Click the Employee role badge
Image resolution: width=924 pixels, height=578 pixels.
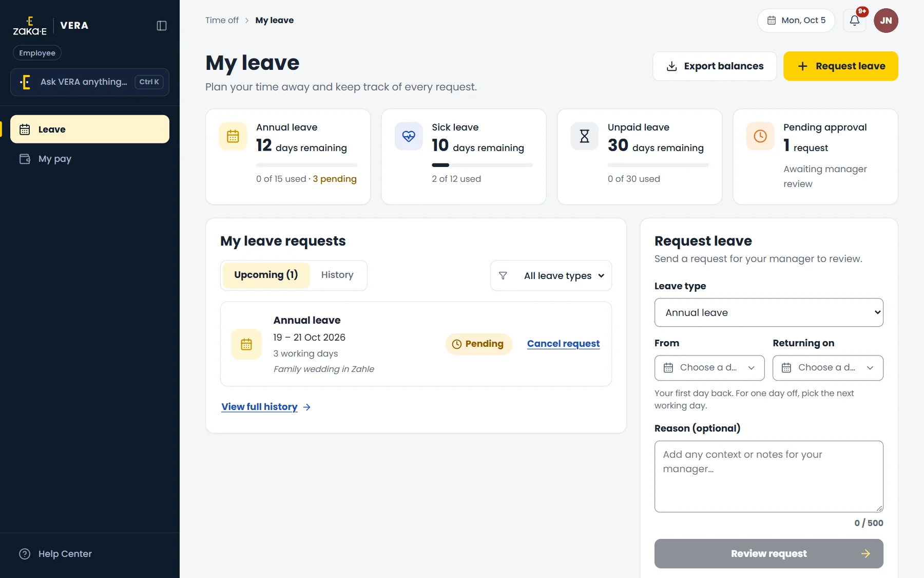[37, 53]
